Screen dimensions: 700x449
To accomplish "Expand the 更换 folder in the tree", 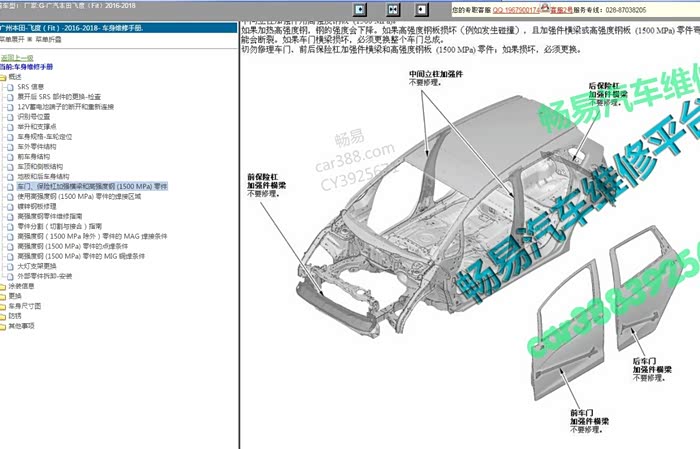I will point(14,296).
